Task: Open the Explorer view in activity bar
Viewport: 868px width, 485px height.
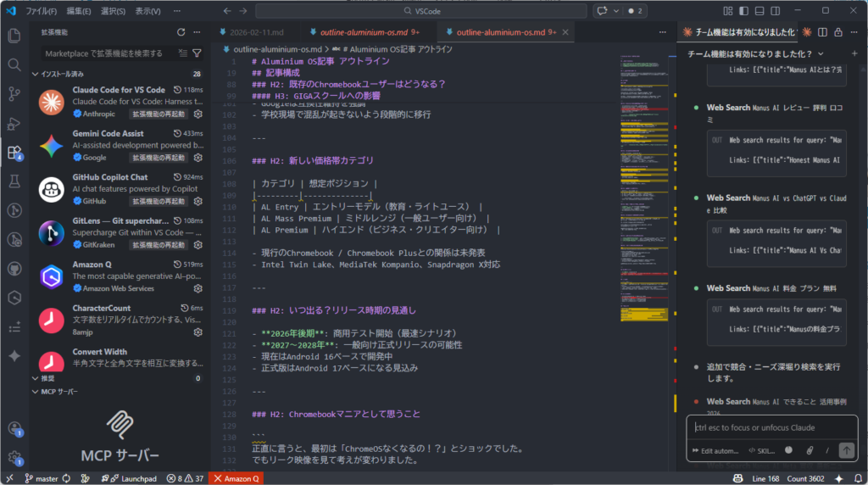Action: (14, 36)
